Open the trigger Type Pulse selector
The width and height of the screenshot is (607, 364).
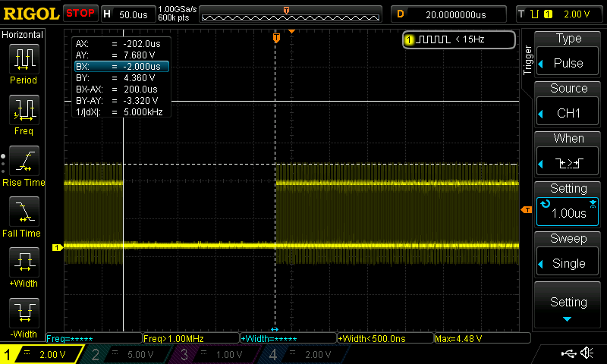[568, 61]
